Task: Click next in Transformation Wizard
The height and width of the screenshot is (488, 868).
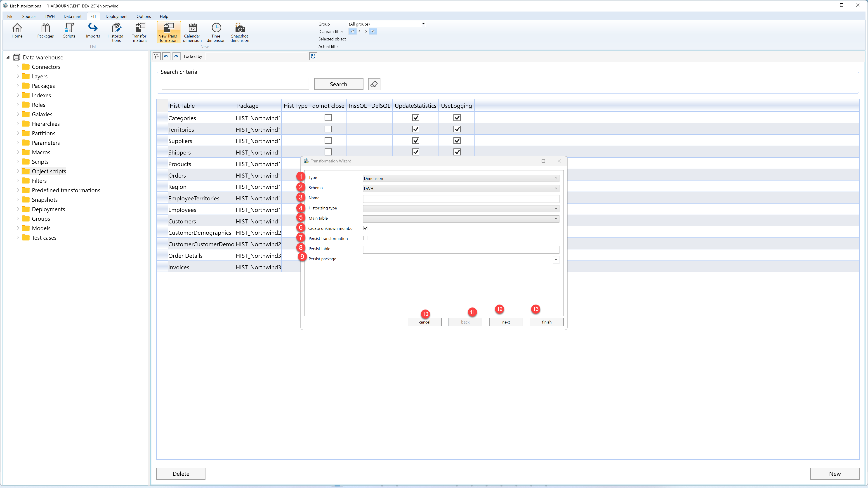Action: coord(506,322)
